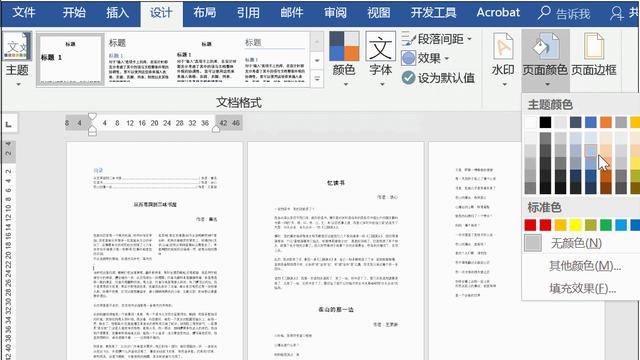The width and height of the screenshot is (640, 360).
Task: Pick the green standard color swatch
Action: 606,225
